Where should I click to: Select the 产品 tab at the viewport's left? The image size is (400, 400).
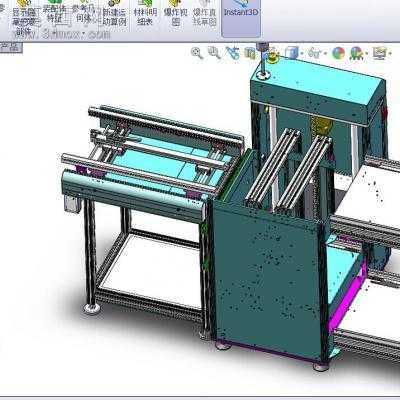pyautogui.click(x=11, y=48)
